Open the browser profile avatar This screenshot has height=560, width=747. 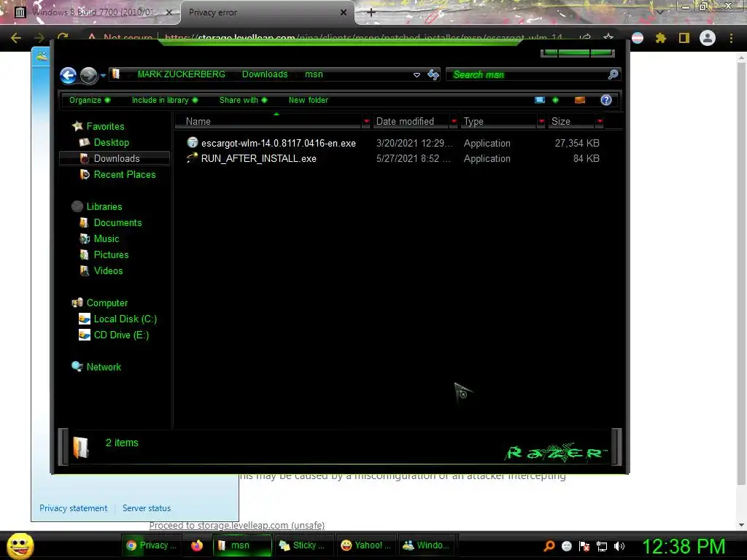tap(708, 38)
